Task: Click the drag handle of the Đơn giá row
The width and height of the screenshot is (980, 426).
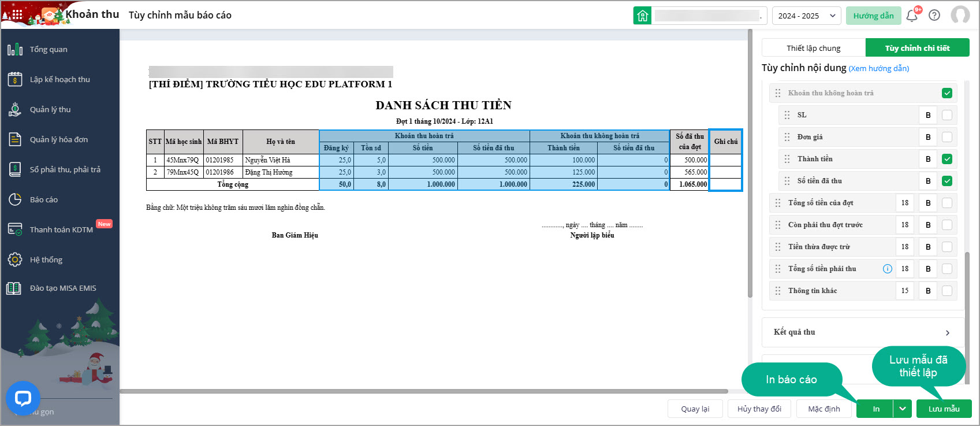Action: tap(787, 137)
